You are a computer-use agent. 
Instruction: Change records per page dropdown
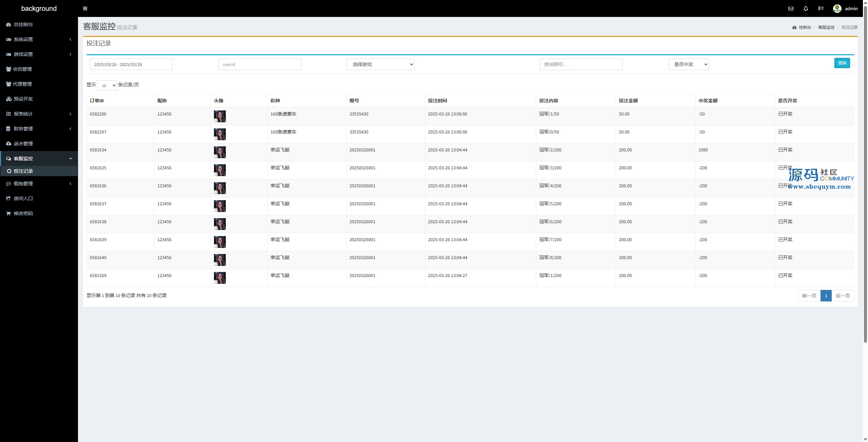[x=107, y=85]
